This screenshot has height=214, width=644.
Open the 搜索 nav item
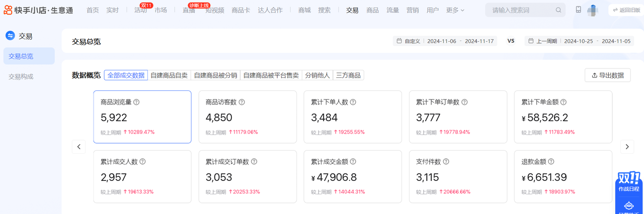tap(325, 10)
